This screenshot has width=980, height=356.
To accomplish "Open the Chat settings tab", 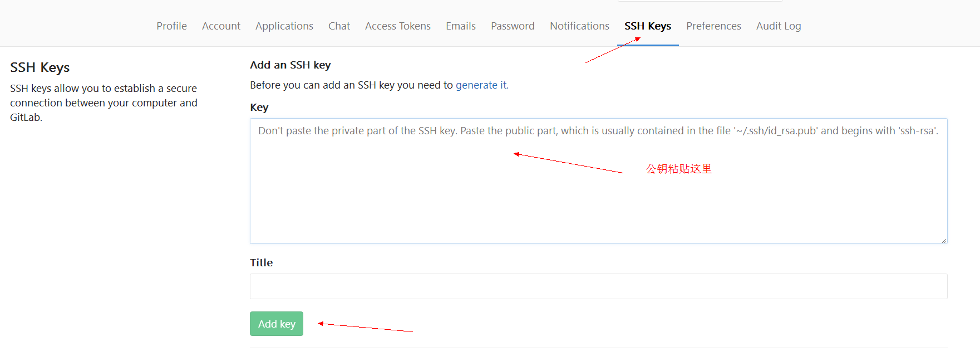I will point(339,26).
